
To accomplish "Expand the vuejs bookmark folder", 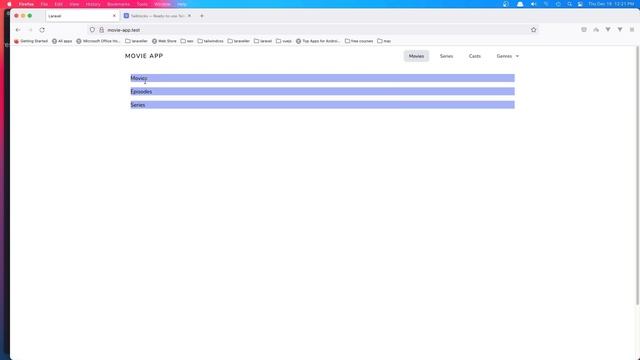I will tap(284, 41).
